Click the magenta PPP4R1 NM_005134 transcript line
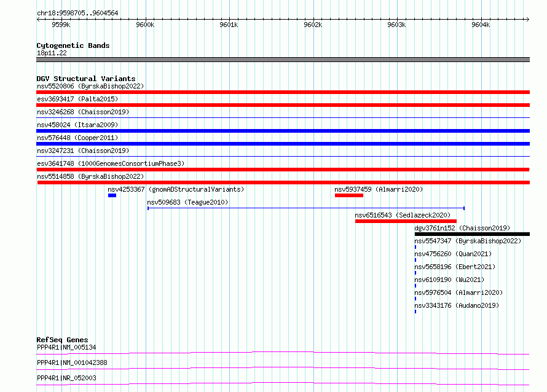The image size is (547, 392). point(283,353)
